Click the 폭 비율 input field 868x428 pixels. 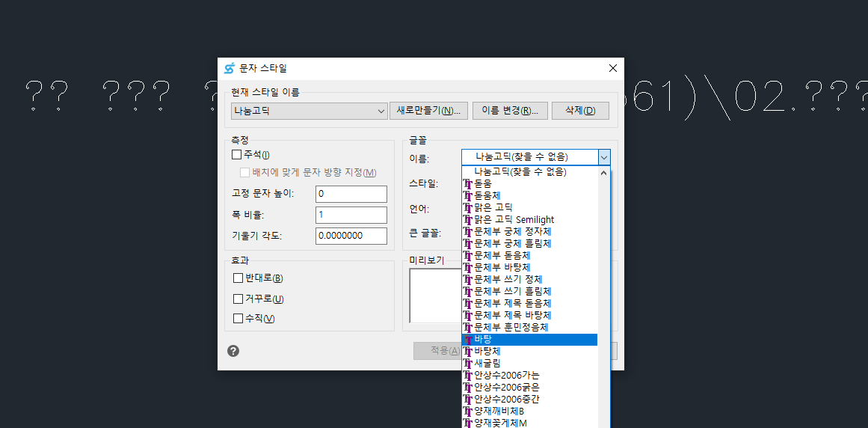coord(351,215)
